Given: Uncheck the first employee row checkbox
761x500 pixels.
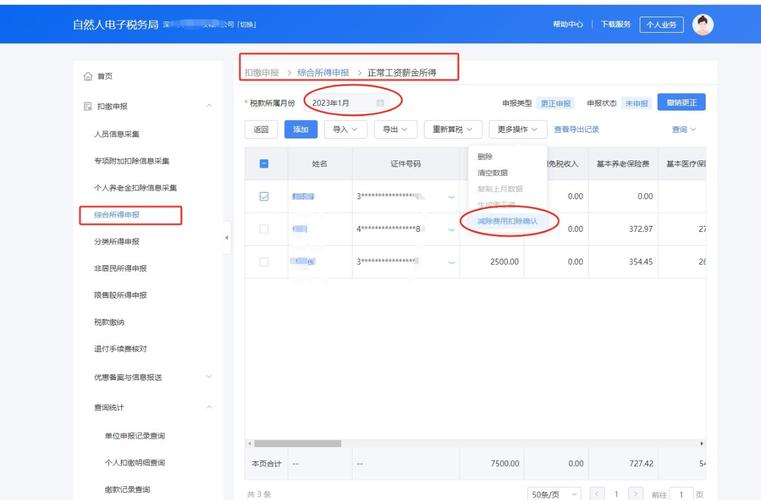Looking at the screenshot, I should [264, 196].
